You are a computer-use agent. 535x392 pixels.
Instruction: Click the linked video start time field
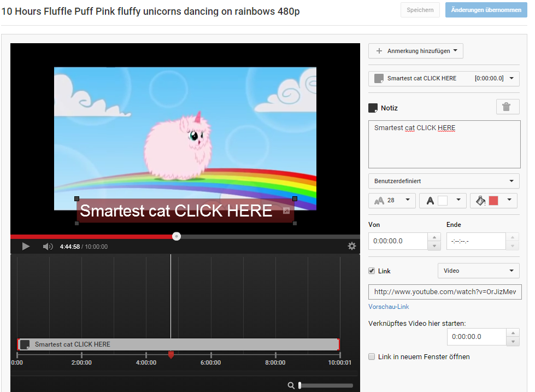(477, 337)
